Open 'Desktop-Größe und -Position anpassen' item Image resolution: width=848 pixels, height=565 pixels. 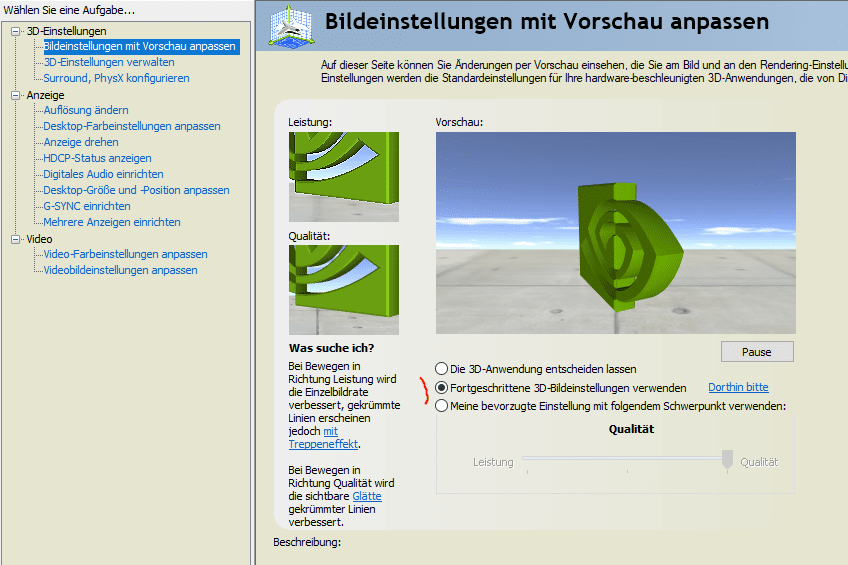(136, 190)
